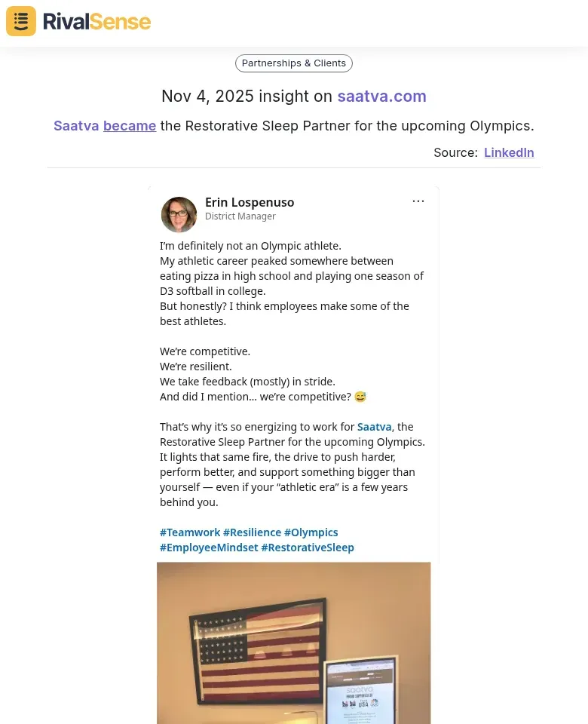Open the LinkedIn source link

pyautogui.click(x=509, y=152)
